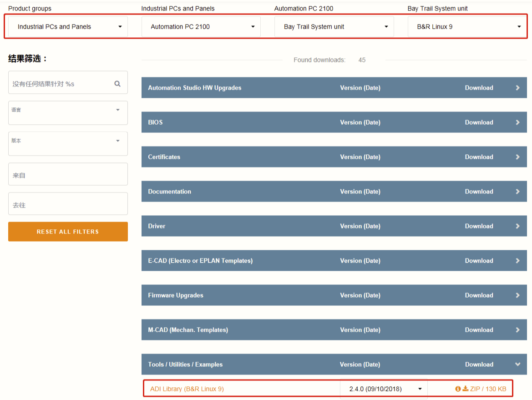
Task: Click the Tools / Utilities / Examples title
Action: tap(185, 365)
